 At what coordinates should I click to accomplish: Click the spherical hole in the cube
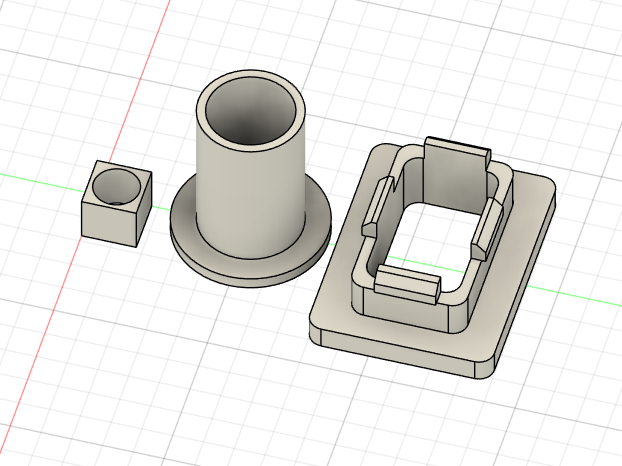coord(118,186)
